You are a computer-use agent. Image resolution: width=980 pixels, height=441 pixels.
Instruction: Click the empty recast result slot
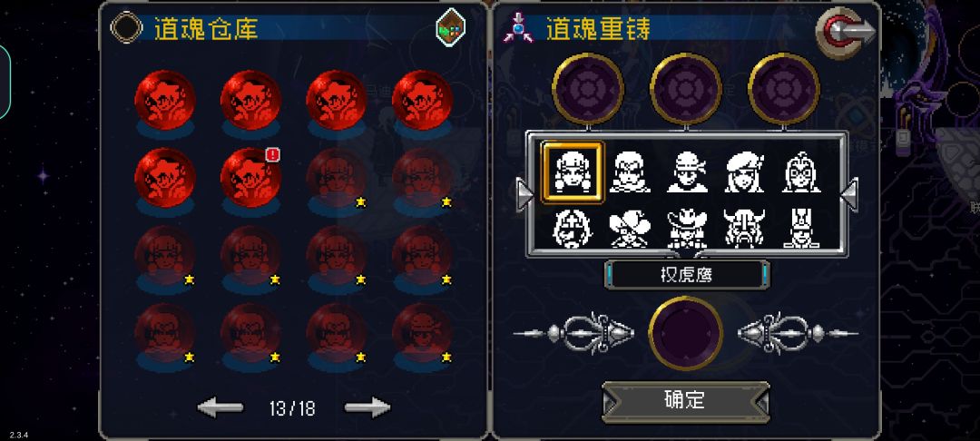tap(686, 333)
